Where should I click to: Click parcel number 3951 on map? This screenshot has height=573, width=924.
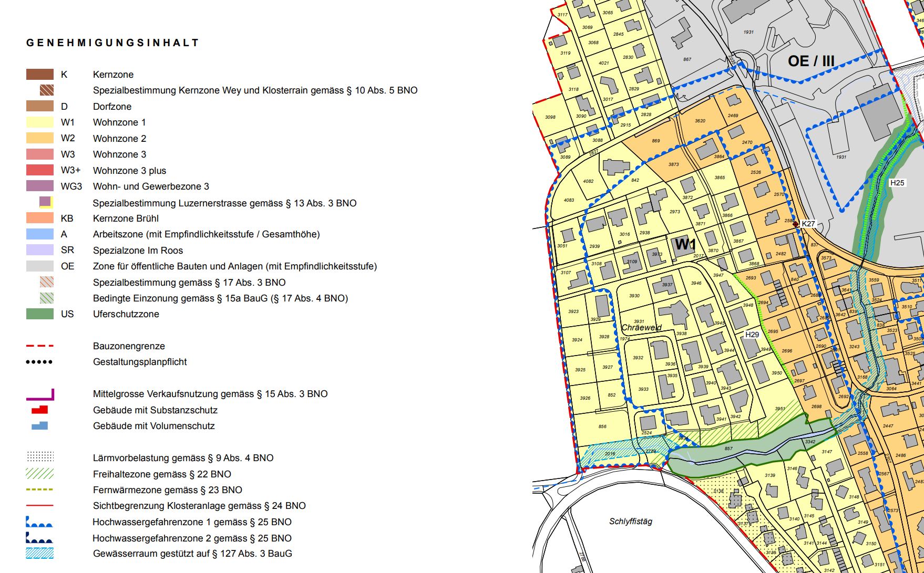(780, 409)
